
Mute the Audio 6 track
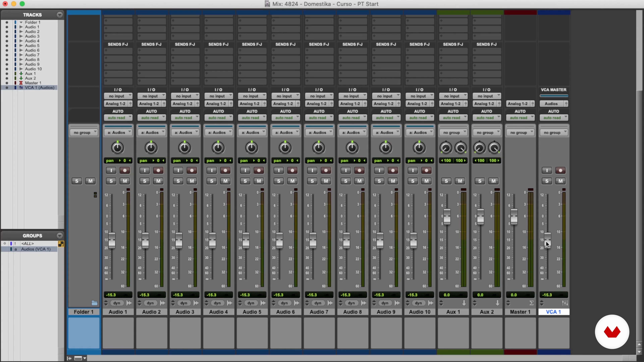(292, 181)
